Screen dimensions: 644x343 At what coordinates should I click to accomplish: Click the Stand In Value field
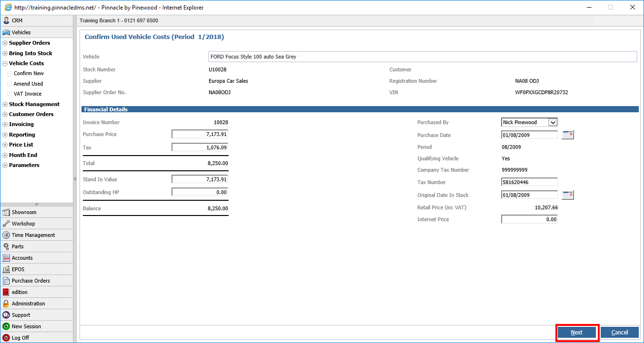(200, 179)
